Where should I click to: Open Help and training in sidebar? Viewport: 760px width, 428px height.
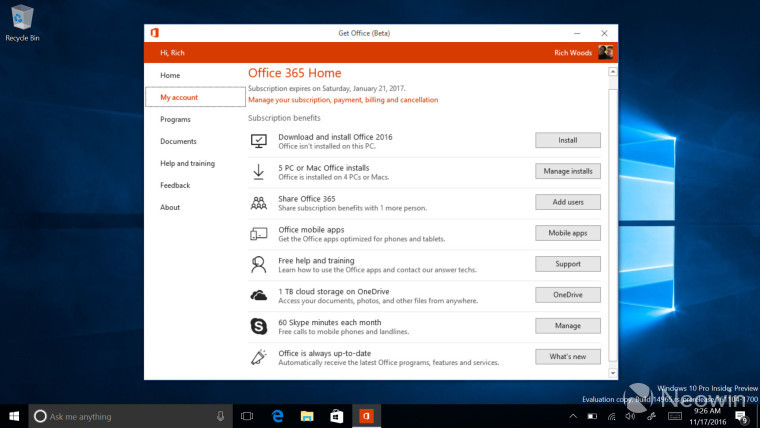click(x=188, y=163)
